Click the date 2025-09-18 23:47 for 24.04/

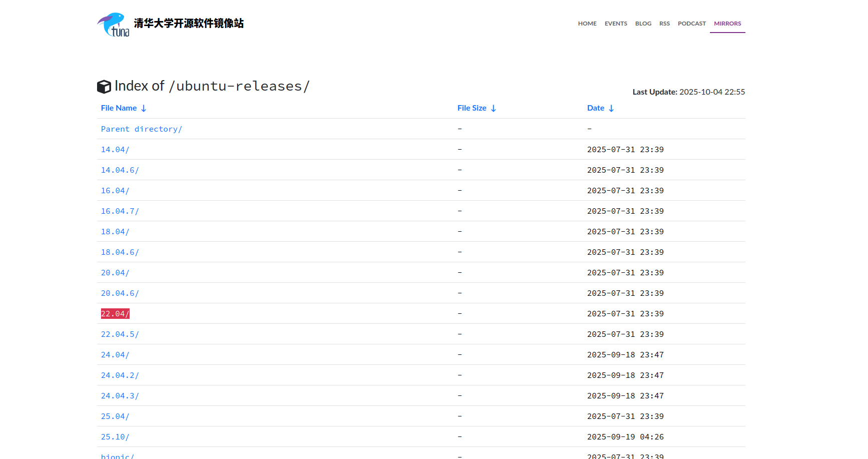(625, 355)
